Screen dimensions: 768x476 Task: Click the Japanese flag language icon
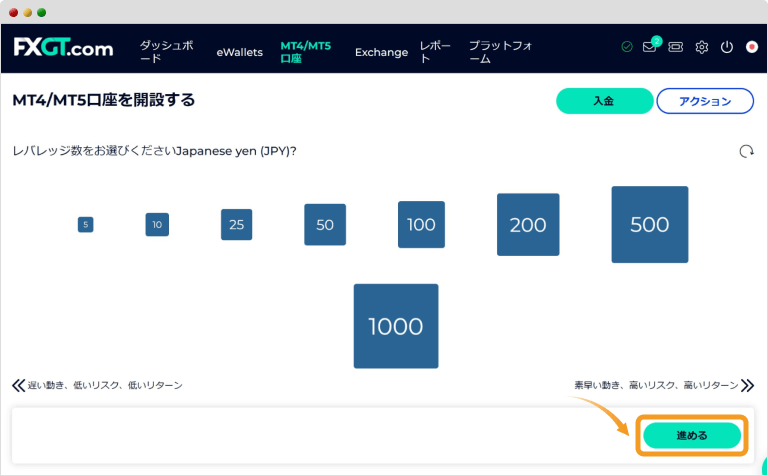[752, 47]
